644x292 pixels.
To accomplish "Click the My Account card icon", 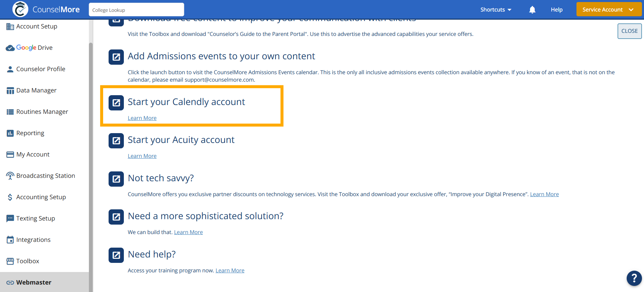I will pyautogui.click(x=10, y=154).
